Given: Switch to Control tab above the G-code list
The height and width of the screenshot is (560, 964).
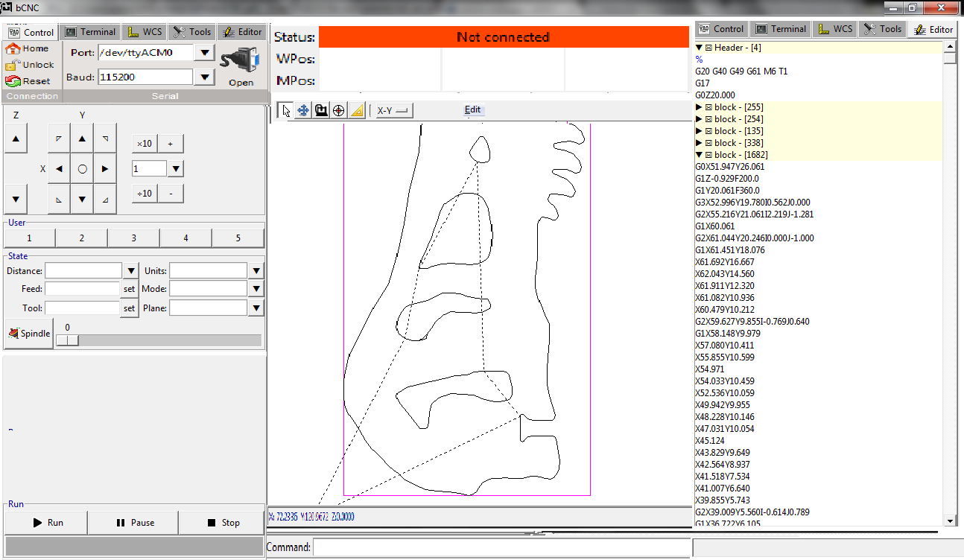Looking at the screenshot, I should pyautogui.click(x=721, y=29).
